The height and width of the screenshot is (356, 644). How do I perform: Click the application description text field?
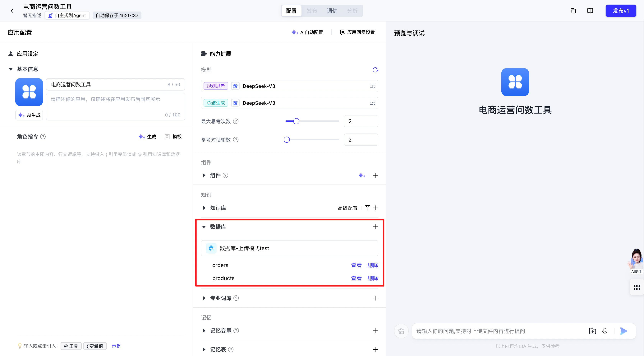tap(115, 106)
